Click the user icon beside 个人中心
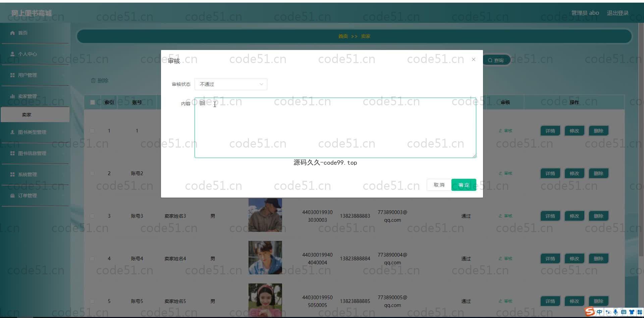The image size is (644, 318). (12, 54)
